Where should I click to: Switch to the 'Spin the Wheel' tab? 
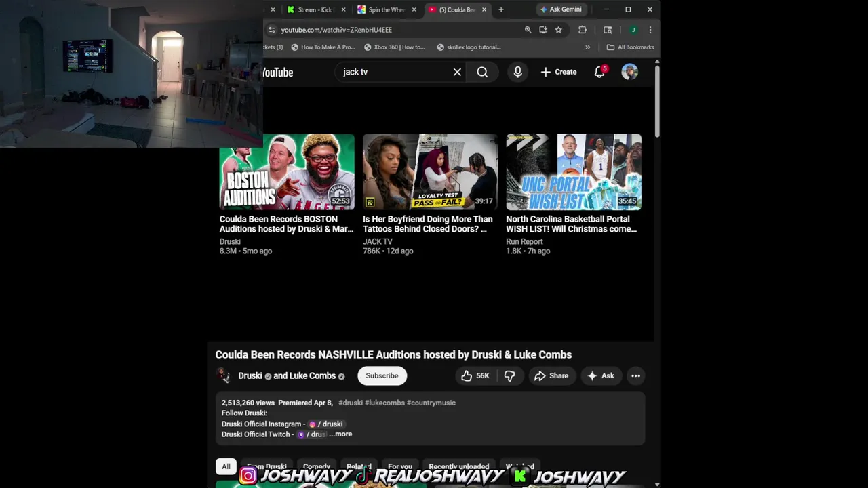pos(381,9)
